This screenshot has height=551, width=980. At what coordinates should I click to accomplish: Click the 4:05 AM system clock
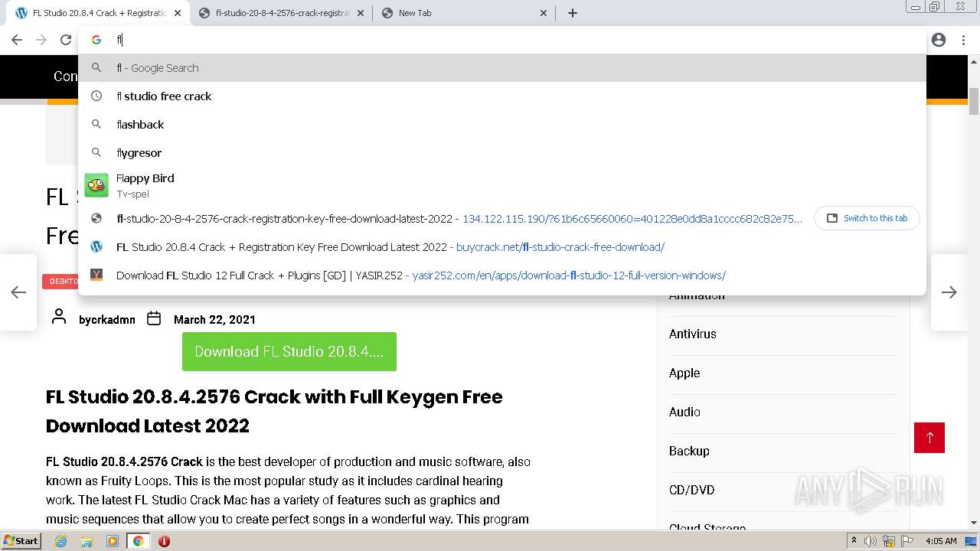point(941,541)
